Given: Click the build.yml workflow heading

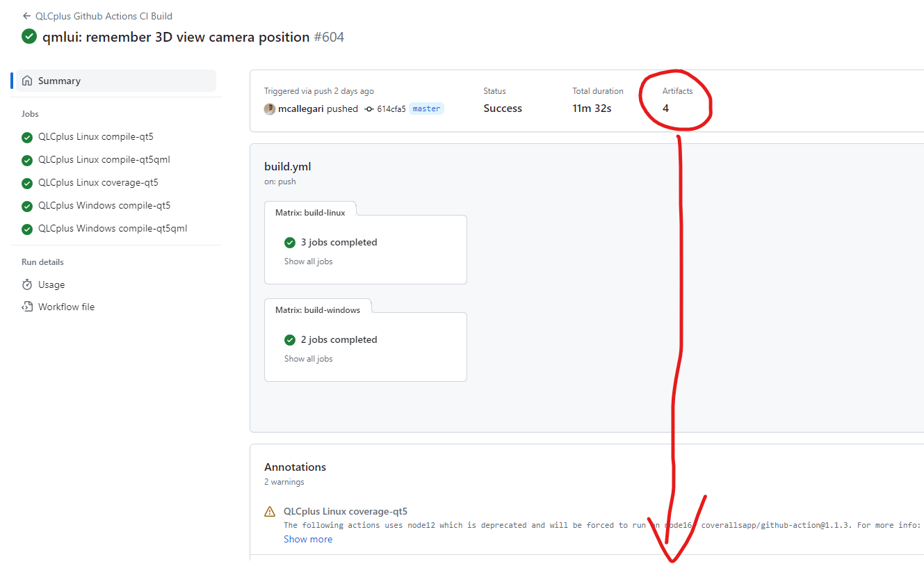Looking at the screenshot, I should coord(287,167).
